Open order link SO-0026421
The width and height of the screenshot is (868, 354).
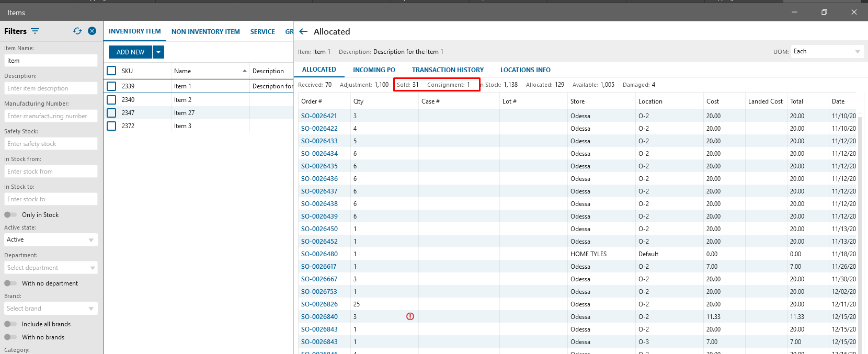[319, 116]
